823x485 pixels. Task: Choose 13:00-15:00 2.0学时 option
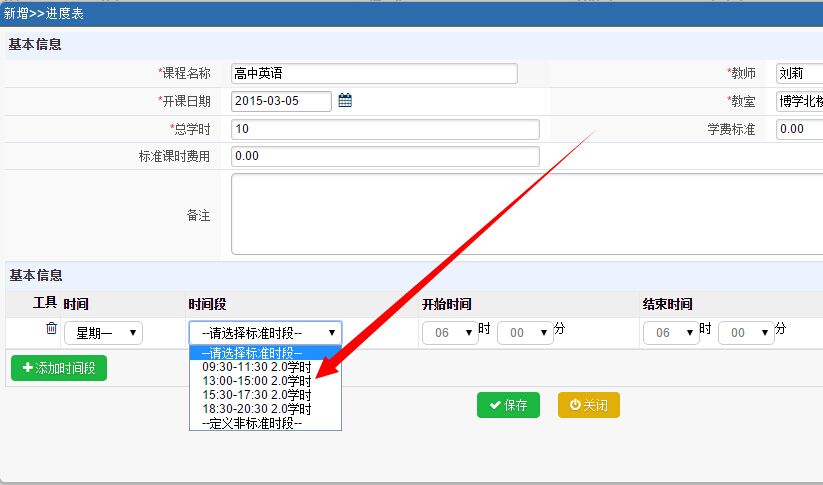[266, 381]
